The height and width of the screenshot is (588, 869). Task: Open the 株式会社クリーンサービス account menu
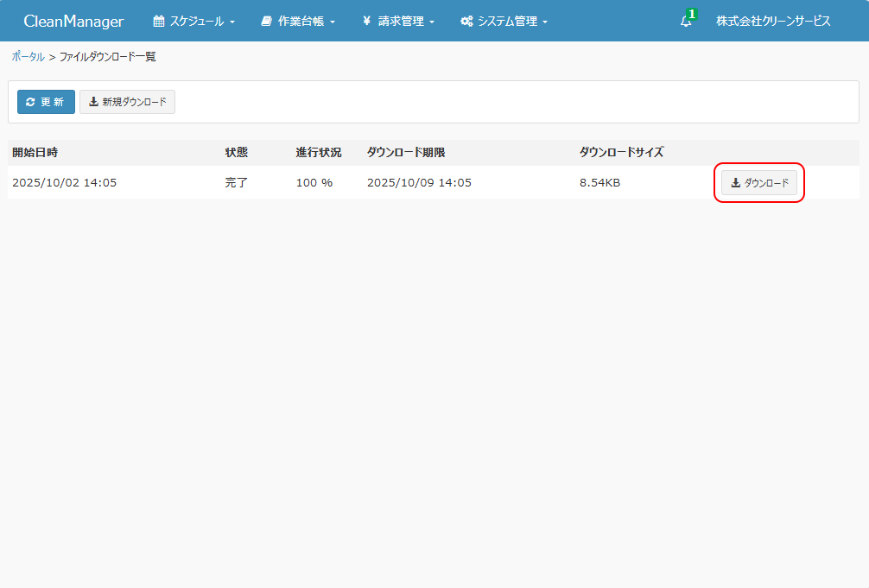coord(773,22)
